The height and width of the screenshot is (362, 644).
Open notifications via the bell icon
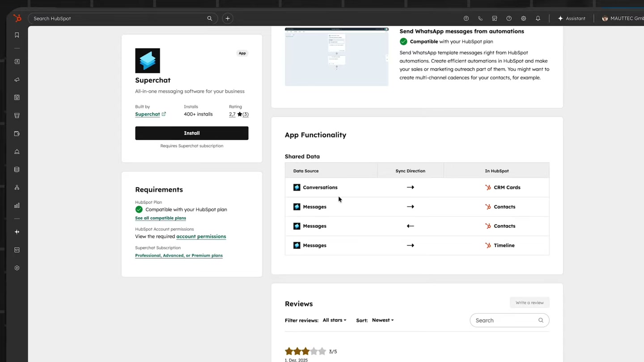click(x=538, y=18)
